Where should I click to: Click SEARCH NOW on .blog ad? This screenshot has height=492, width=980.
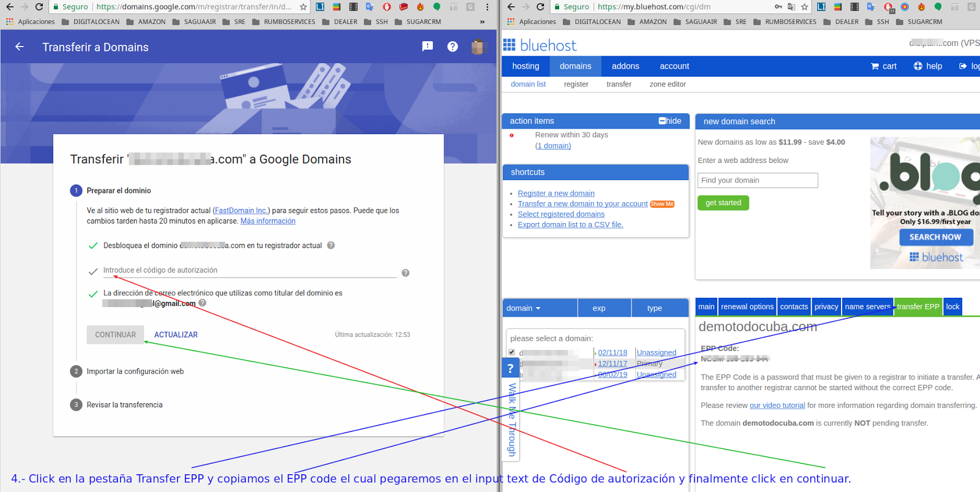[935, 237]
